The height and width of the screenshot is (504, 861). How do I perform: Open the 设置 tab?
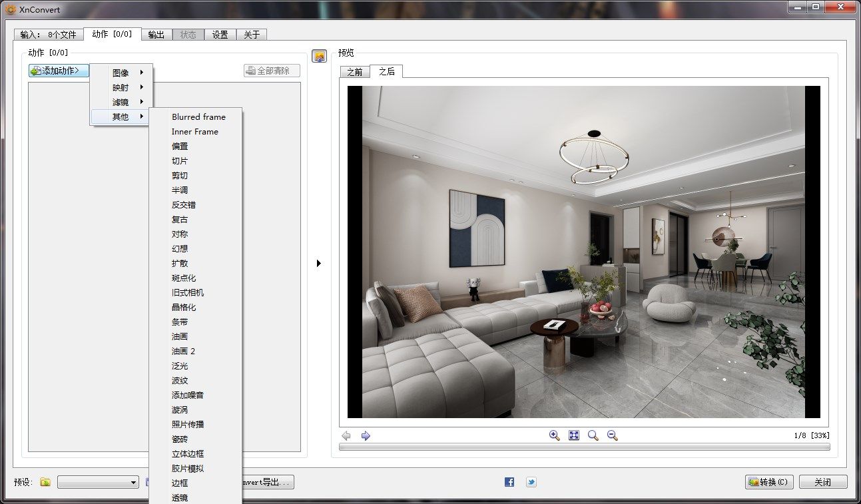(x=220, y=35)
